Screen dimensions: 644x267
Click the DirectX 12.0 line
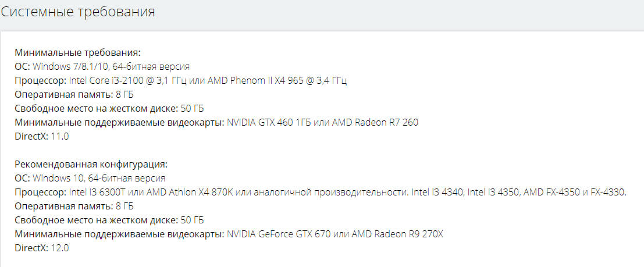[x=42, y=248]
